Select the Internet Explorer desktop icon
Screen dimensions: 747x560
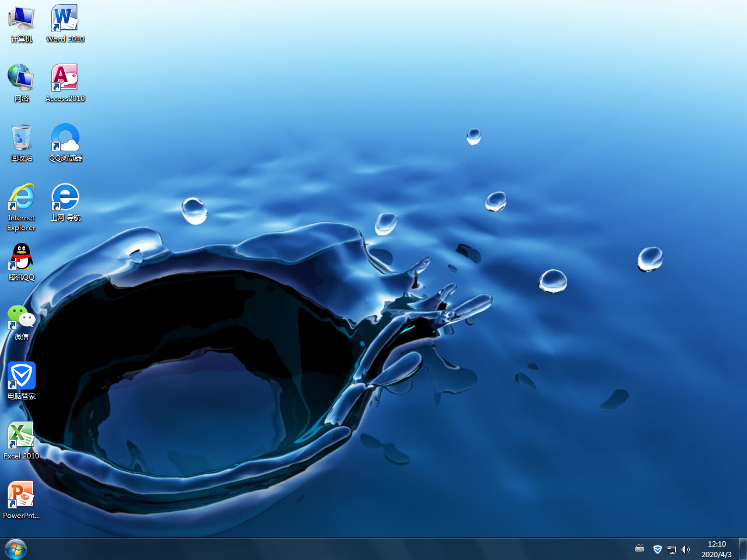(22, 199)
